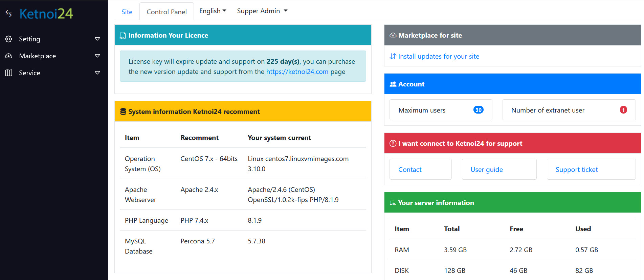Click the 'Apache/2.4.6 (CentOS)' current value
Image resolution: width=644 pixels, height=280 pixels.
281,189
